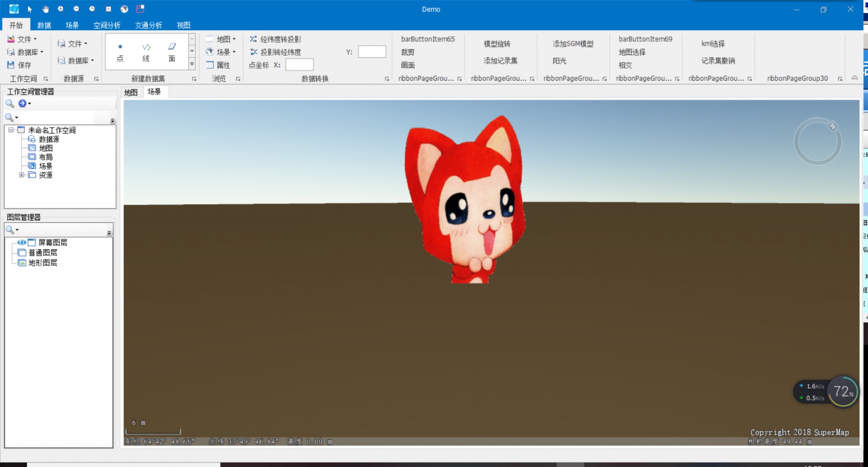This screenshot has width=868, height=467.
Task: Click the 添加SGM模型 button
Action: (x=573, y=44)
